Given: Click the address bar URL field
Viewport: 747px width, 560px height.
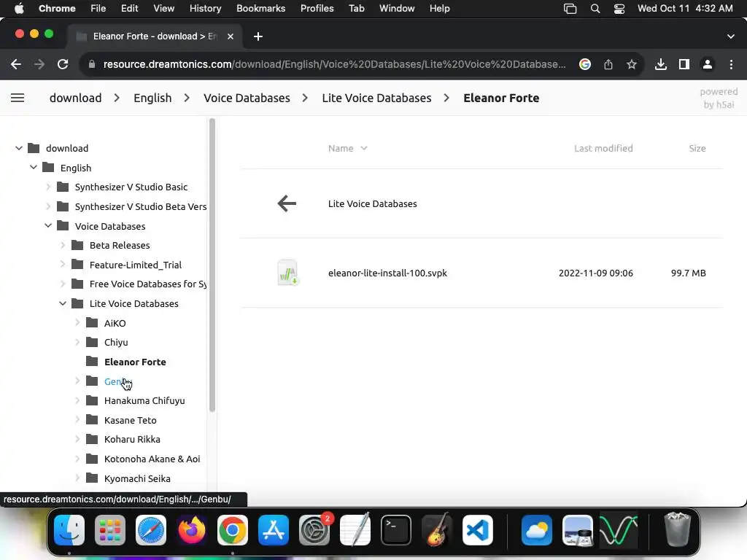Looking at the screenshot, I should point(334,64).
